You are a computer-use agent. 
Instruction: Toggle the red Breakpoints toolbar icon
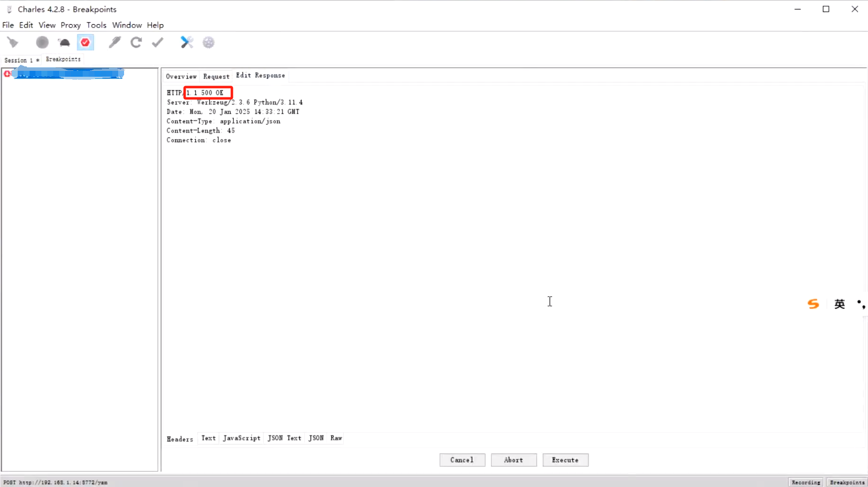85,42
